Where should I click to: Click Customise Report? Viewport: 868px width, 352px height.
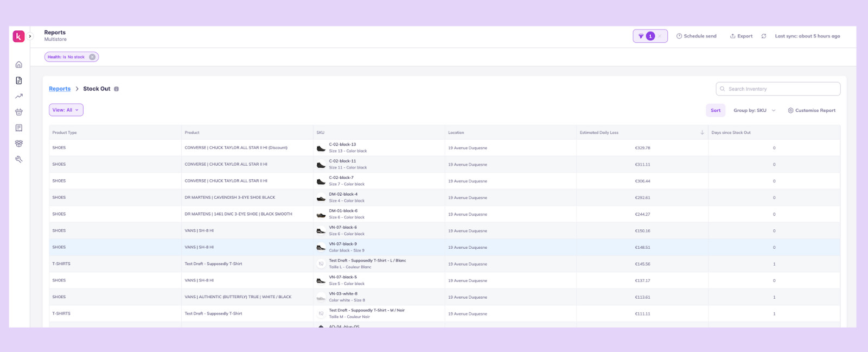tap(812, 110)
